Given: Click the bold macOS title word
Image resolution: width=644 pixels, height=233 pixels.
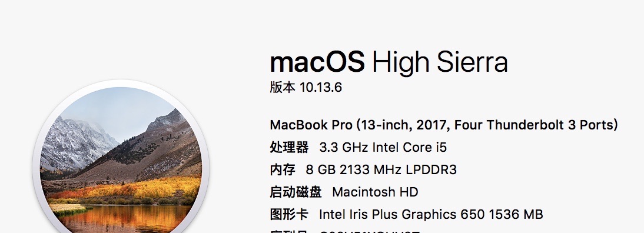Looking at the screenshot, I should [317, 62].
